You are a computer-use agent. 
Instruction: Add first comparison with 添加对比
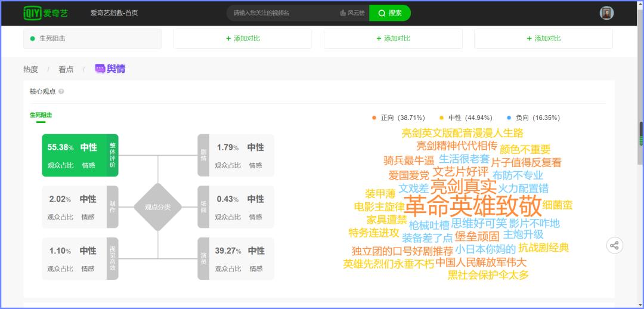[243, 39]
